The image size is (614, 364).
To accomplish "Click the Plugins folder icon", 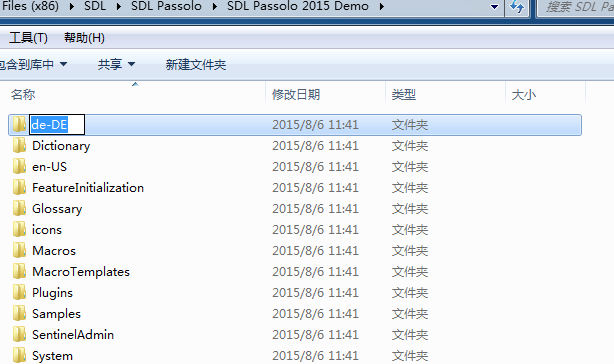I will click(x=19, y=292).
